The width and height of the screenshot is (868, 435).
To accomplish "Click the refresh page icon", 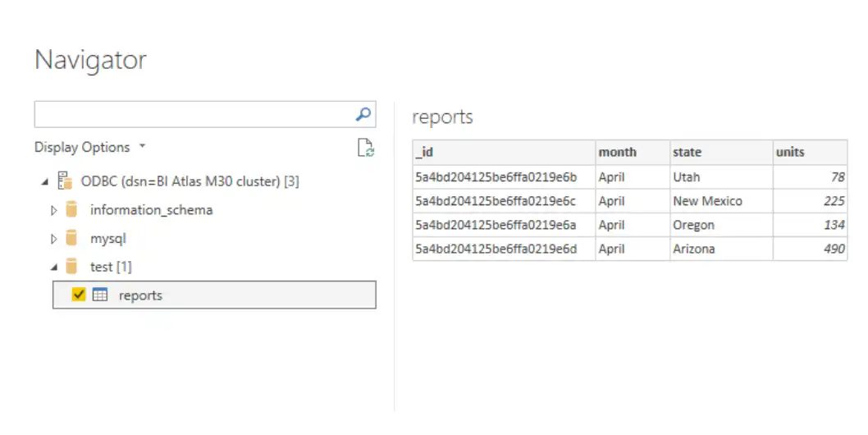I will [x=365, y=148].
